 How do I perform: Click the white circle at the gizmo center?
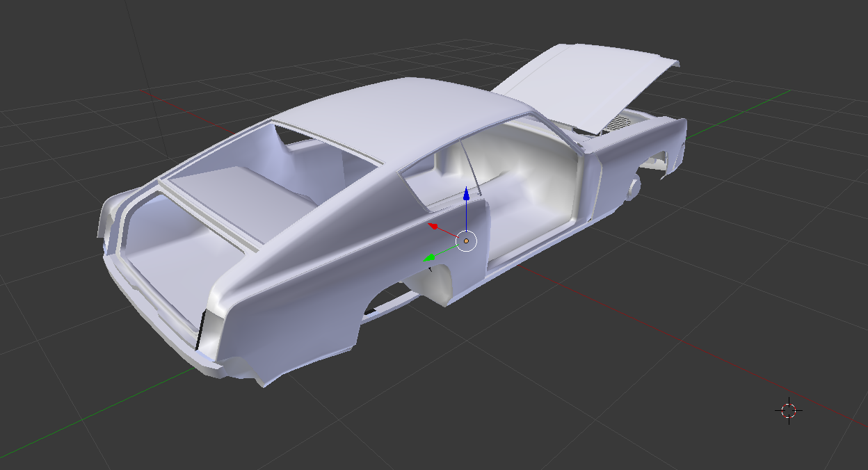(466, 241)
